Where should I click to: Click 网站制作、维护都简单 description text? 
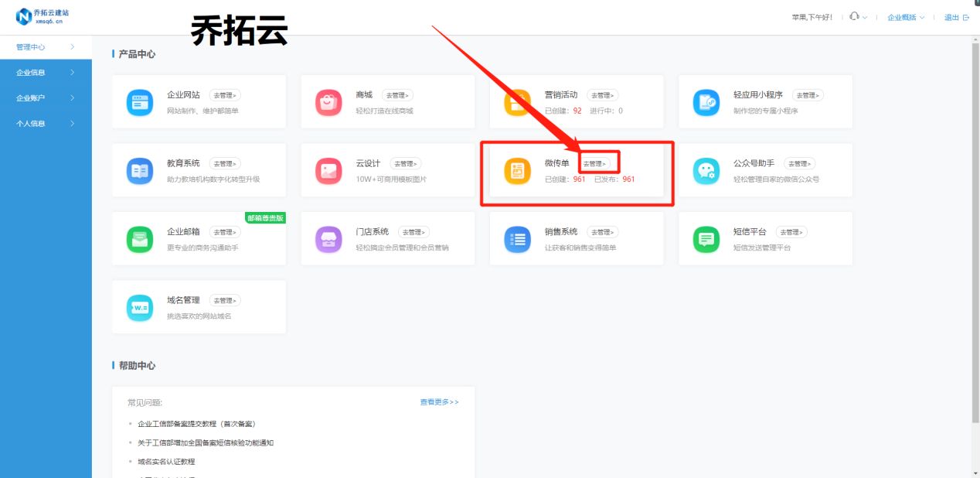coord(202,111)
